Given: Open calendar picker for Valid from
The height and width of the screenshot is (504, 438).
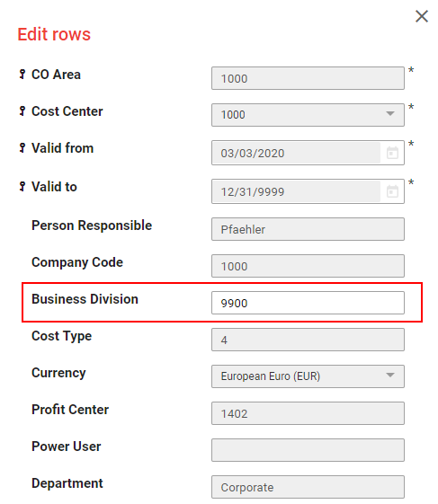Looking at the screenshot, I should (x=392, y=153).
